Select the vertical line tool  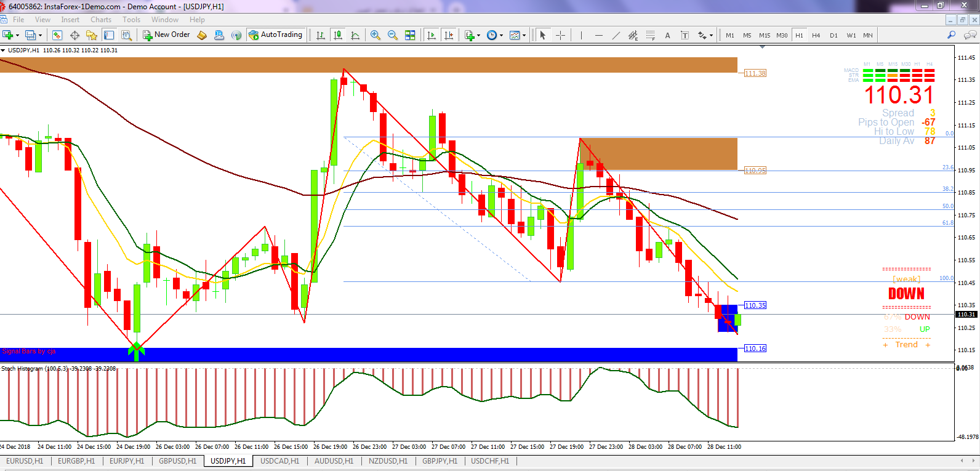pos(581,35)
